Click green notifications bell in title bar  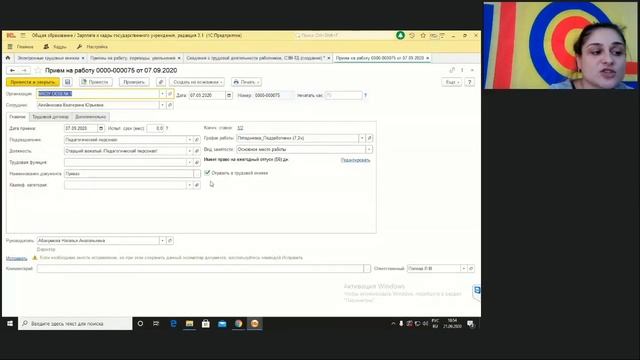tap(400, 36)
